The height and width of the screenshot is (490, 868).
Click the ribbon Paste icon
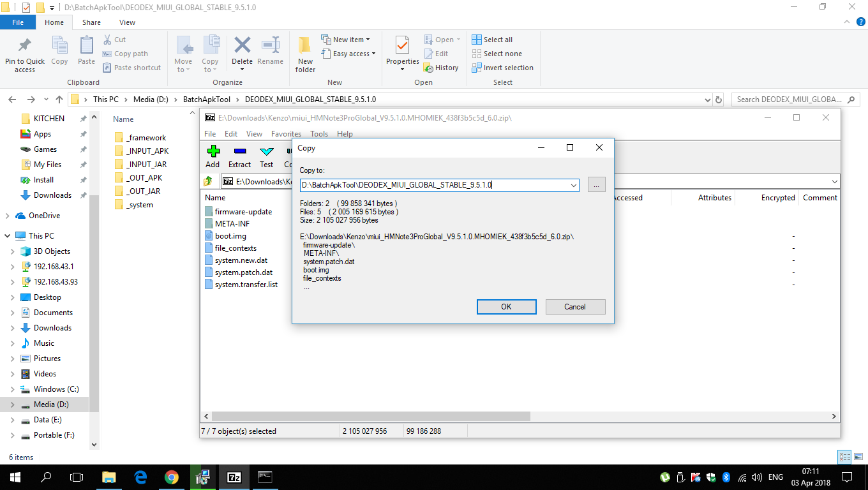click(x=86, y=45)
